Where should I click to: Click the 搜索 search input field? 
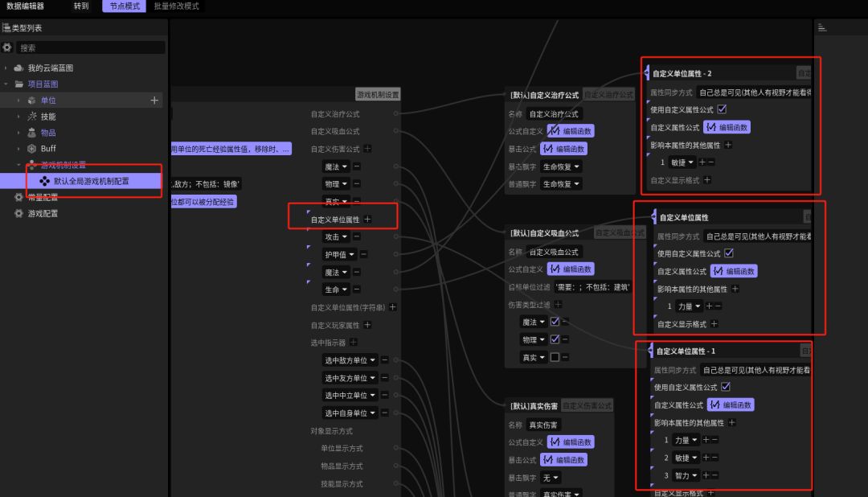pos(90,47)
